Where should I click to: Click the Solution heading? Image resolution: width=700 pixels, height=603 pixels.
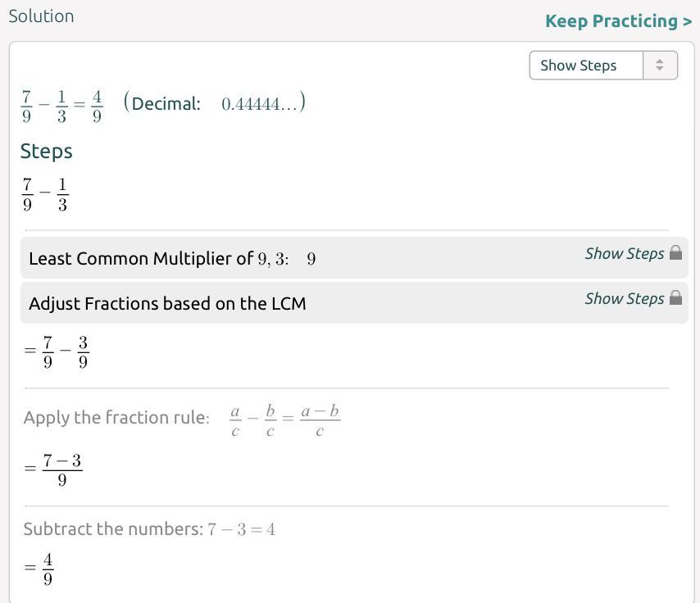click(x=41, y=16)
